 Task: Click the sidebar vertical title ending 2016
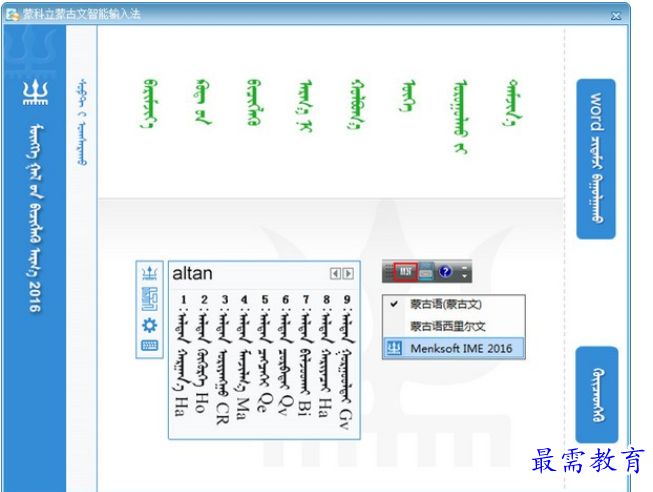point(35,219)
